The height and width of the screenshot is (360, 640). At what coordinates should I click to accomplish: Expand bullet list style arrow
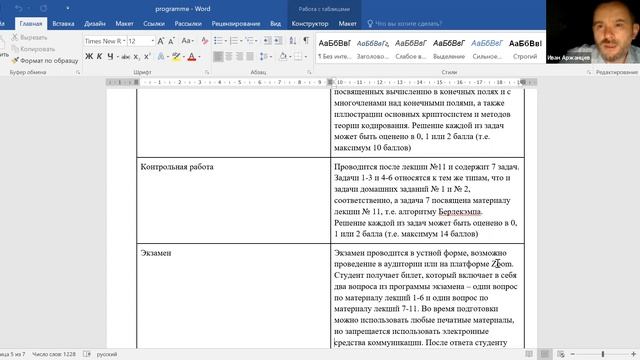point(225,41)
